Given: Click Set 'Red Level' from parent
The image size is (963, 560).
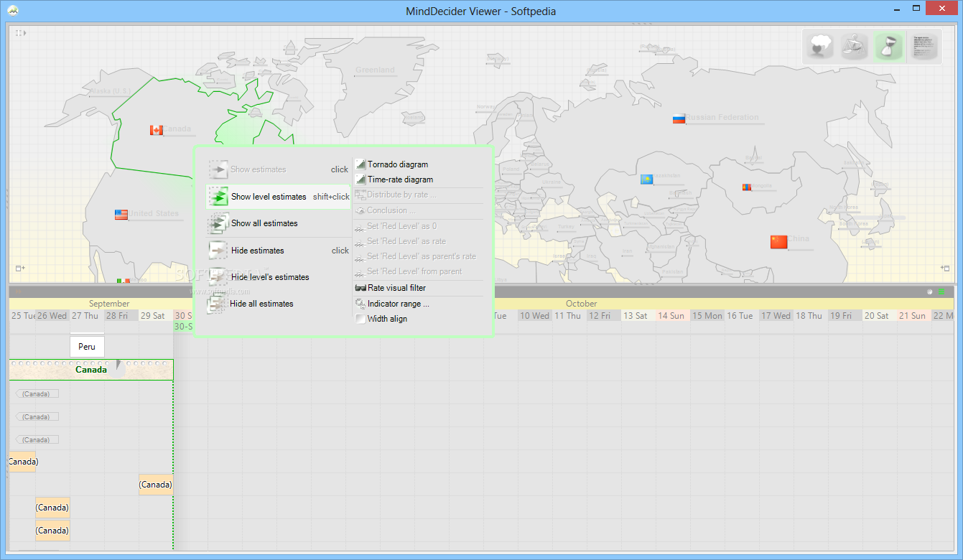Looking at the screenshot, I should coord(418,271).
